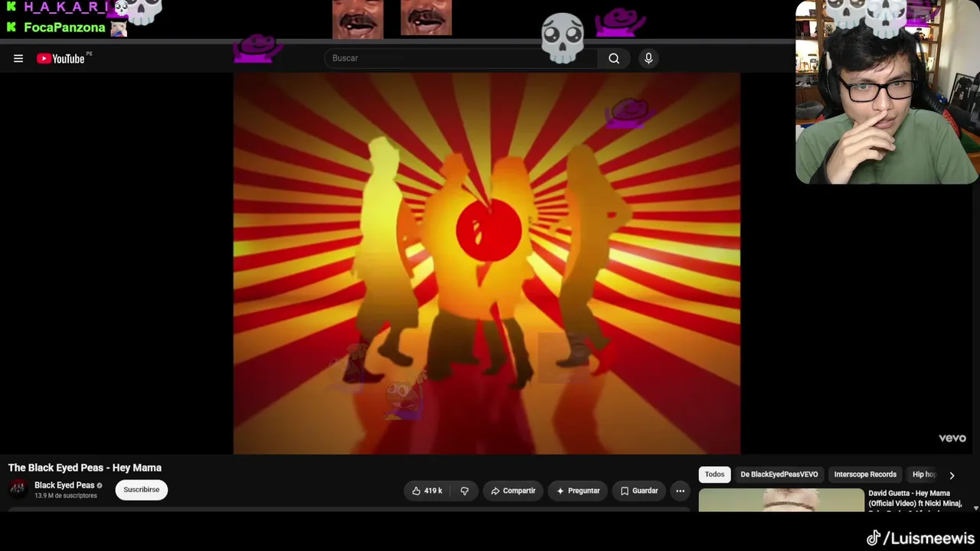
Task: Dislike the Hey Mama video
Action: [465, 491]
